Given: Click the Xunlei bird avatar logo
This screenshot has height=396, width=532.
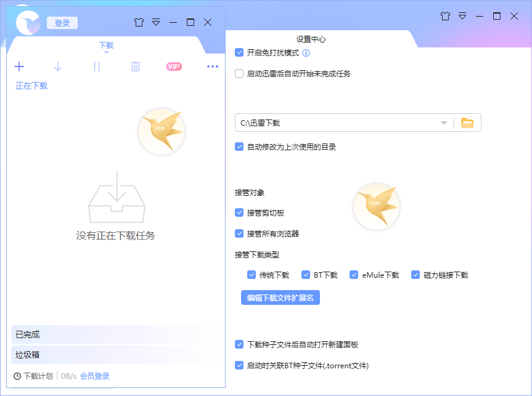Looking at the screenshot, I should pos(28,22).
